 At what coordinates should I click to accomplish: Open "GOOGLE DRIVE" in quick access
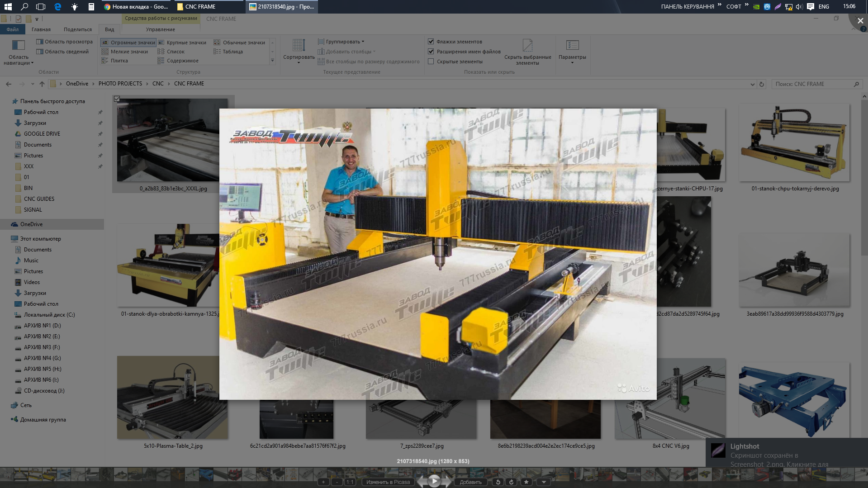point(42,134)
